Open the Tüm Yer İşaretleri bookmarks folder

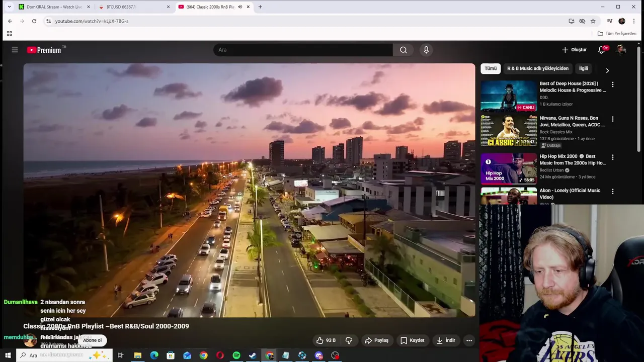click(x=617, y=34)
